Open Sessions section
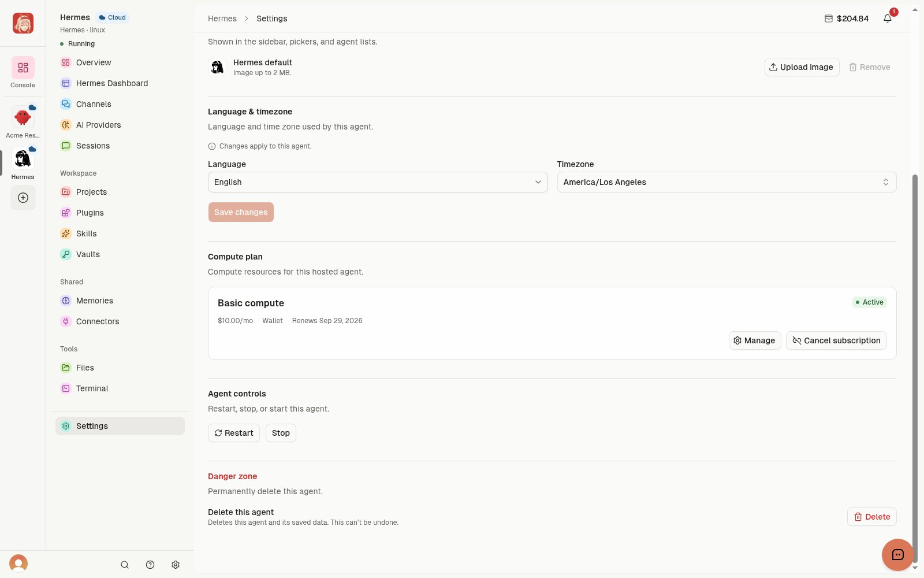This screenshot has height=578, width=924. point(120,146)
